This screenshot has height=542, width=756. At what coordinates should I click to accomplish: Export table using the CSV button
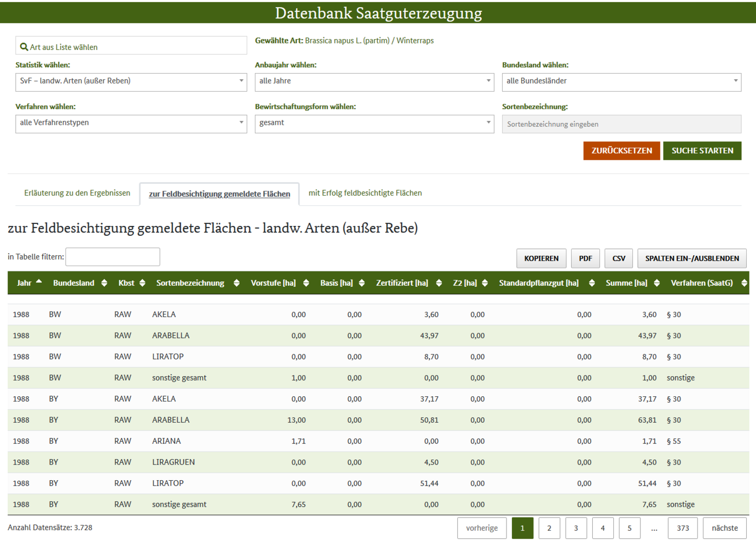[618, 259]
